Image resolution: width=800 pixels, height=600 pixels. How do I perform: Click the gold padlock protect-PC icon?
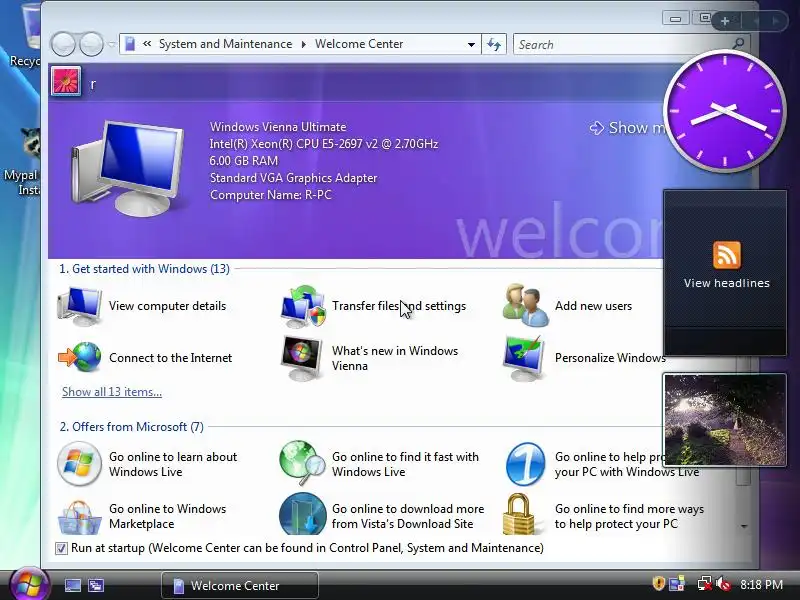519,514
